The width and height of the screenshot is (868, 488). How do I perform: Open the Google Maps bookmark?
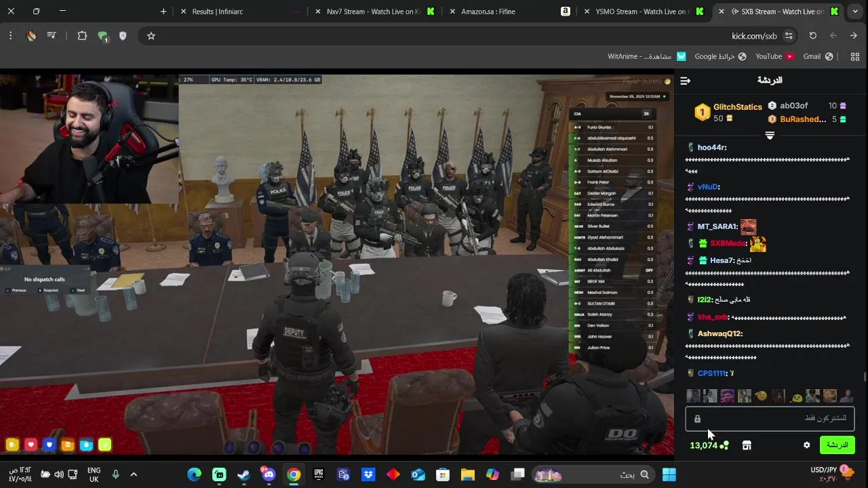(720, 56)
